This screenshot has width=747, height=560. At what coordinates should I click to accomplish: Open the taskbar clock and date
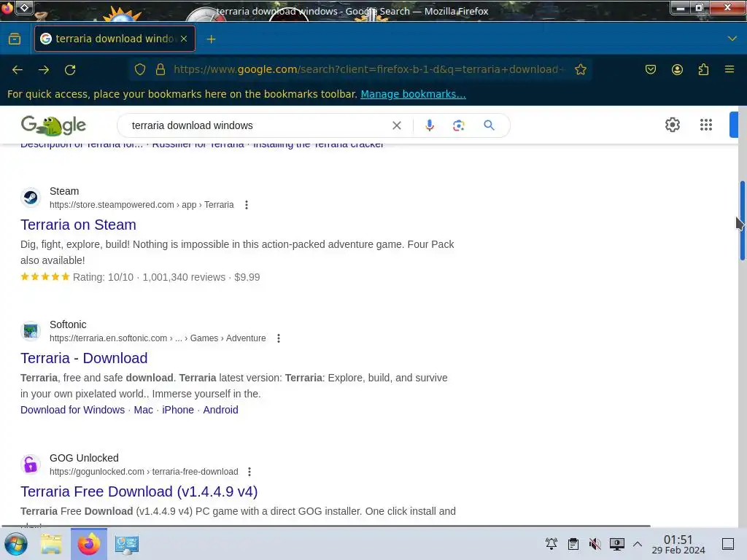pos(678,544)
